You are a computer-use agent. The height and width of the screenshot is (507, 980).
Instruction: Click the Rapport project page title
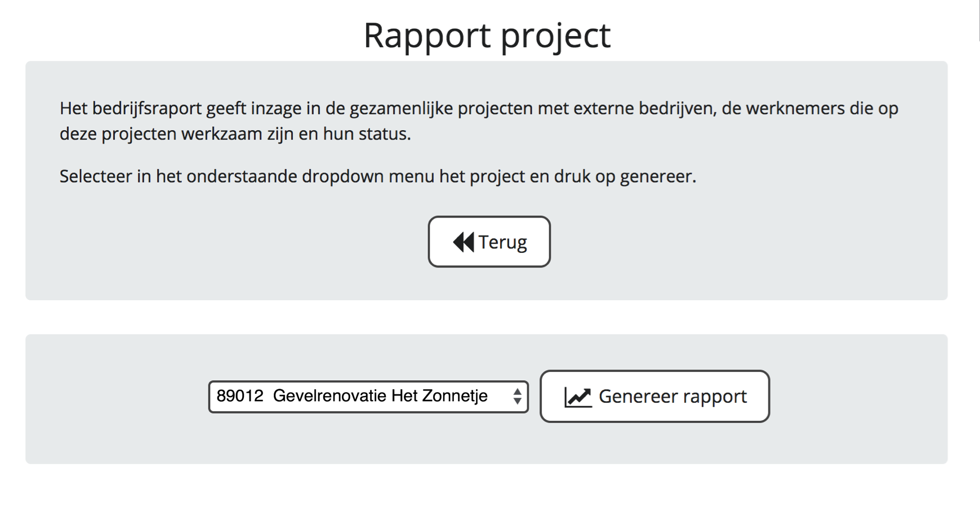coord(489,35)
